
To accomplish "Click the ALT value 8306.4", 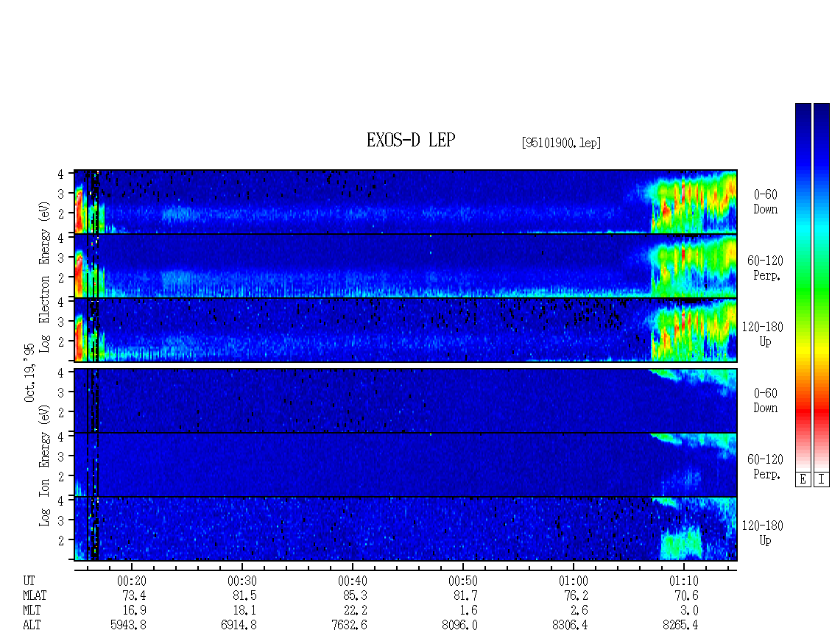I will [x=570, y=626].
